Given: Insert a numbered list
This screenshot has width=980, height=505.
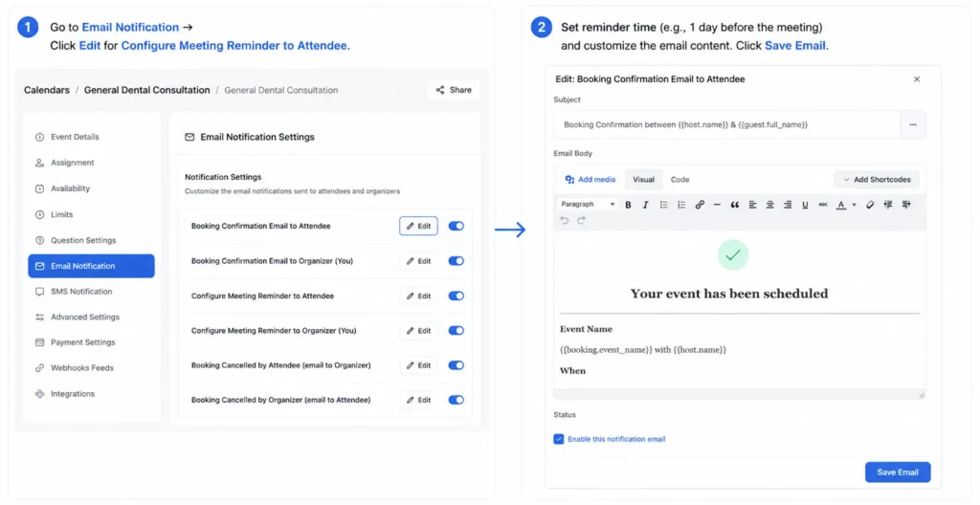Looking at the screenshot, I should [x=681, y=205].
